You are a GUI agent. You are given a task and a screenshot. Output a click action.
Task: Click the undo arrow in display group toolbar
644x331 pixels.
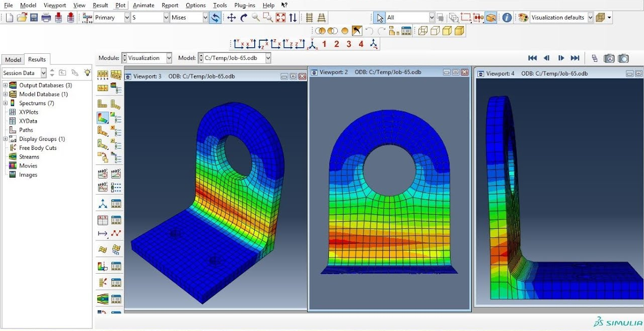(369, 31)
